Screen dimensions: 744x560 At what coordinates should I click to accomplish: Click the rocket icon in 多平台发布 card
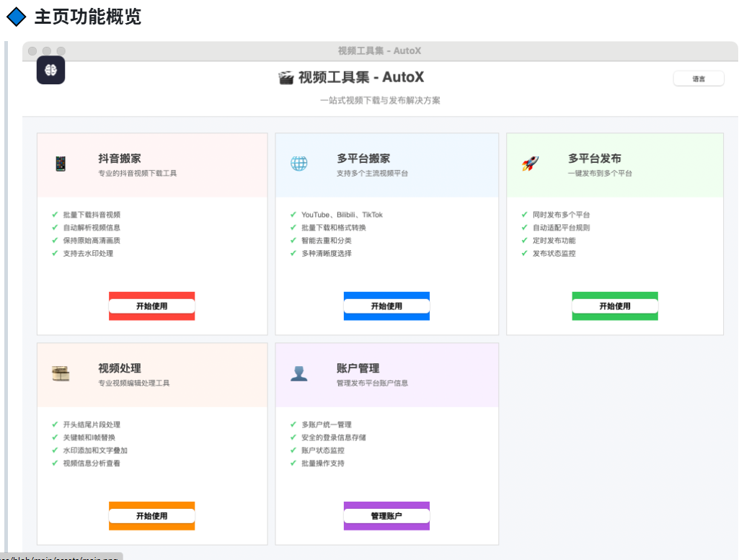click(530, 164)
